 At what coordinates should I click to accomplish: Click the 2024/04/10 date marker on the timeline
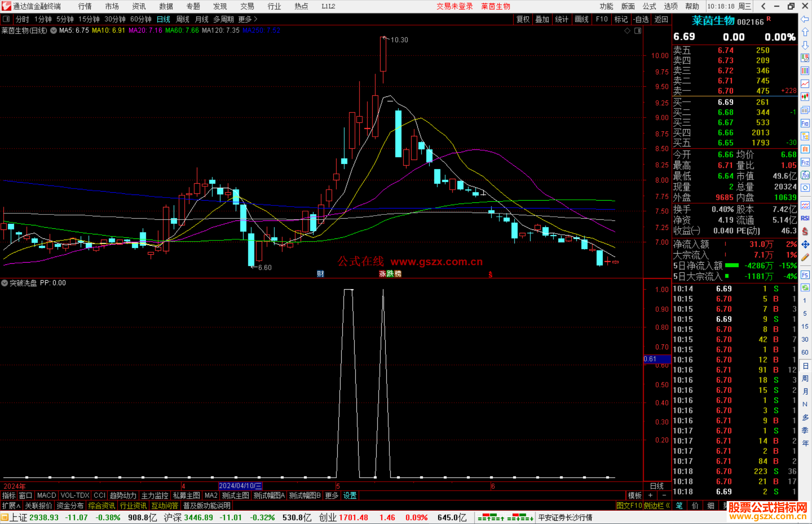point(240,486)
